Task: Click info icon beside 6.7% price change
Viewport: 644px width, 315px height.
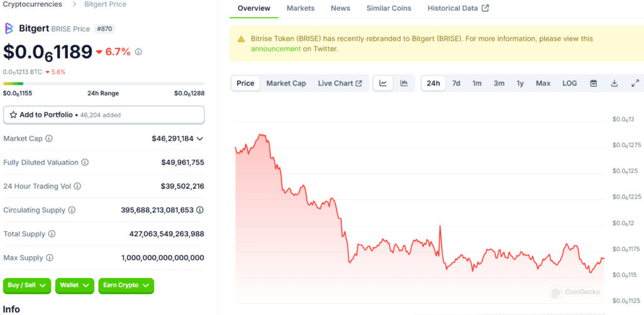Action: pyautogui.click(x=139, y=52)
